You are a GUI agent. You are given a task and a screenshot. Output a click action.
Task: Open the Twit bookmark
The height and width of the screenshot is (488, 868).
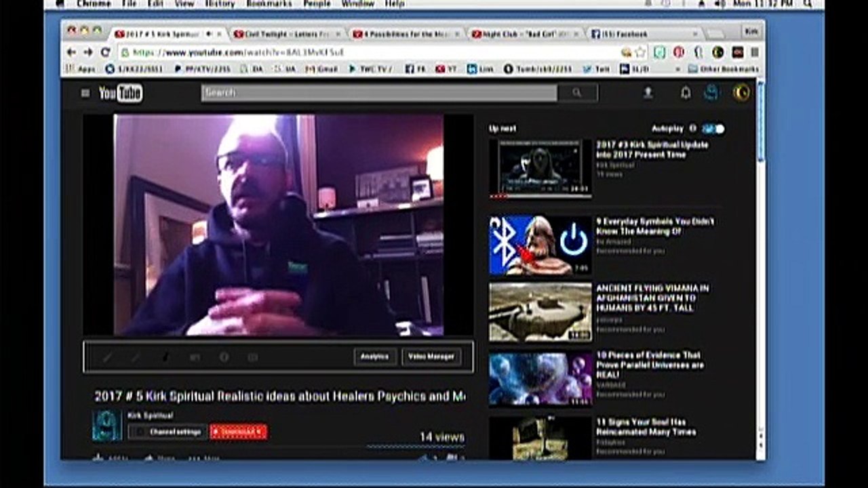click(597, 69)
